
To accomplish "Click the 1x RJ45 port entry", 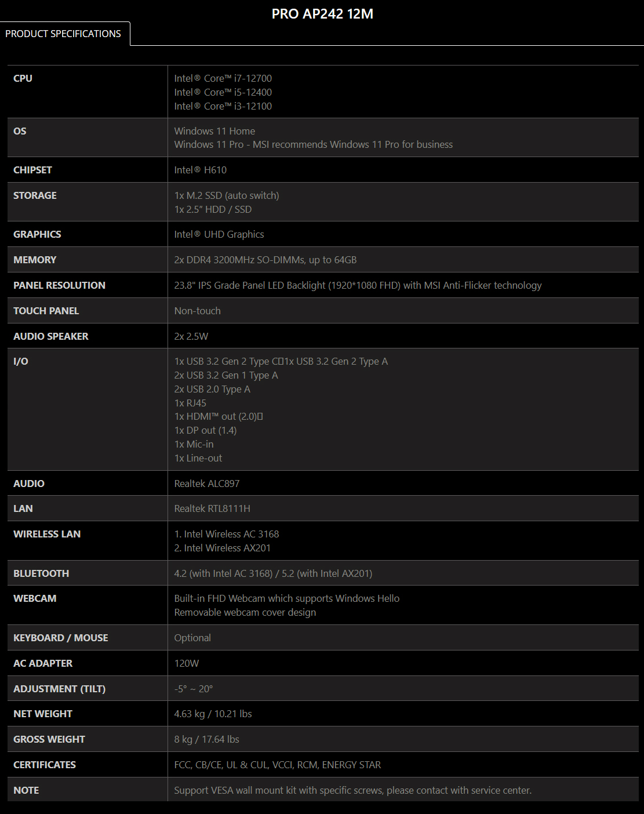I will (190, 403).
